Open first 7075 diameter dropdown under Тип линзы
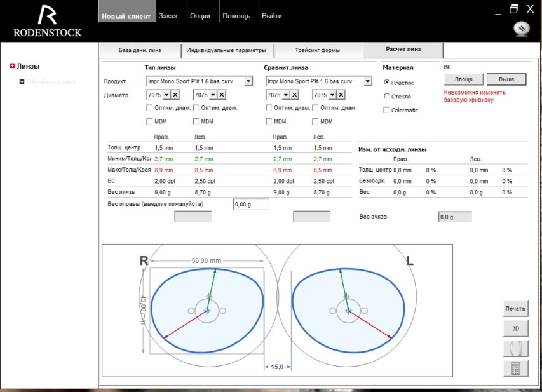The width and height of the screenshot is (542, 392). tap(166, 95)
